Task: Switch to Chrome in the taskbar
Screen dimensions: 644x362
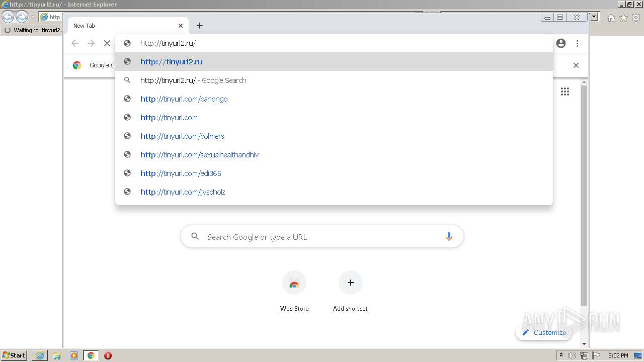Action: (91, 355)
